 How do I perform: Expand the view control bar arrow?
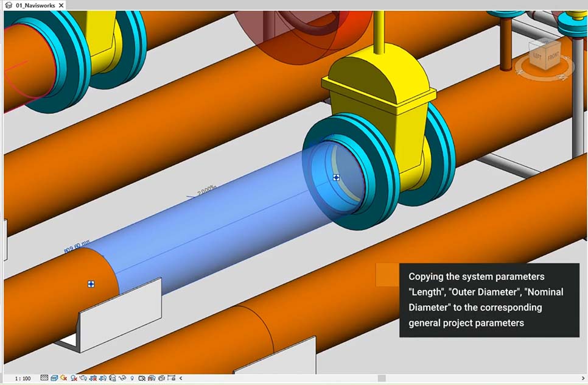coord(181,378)
